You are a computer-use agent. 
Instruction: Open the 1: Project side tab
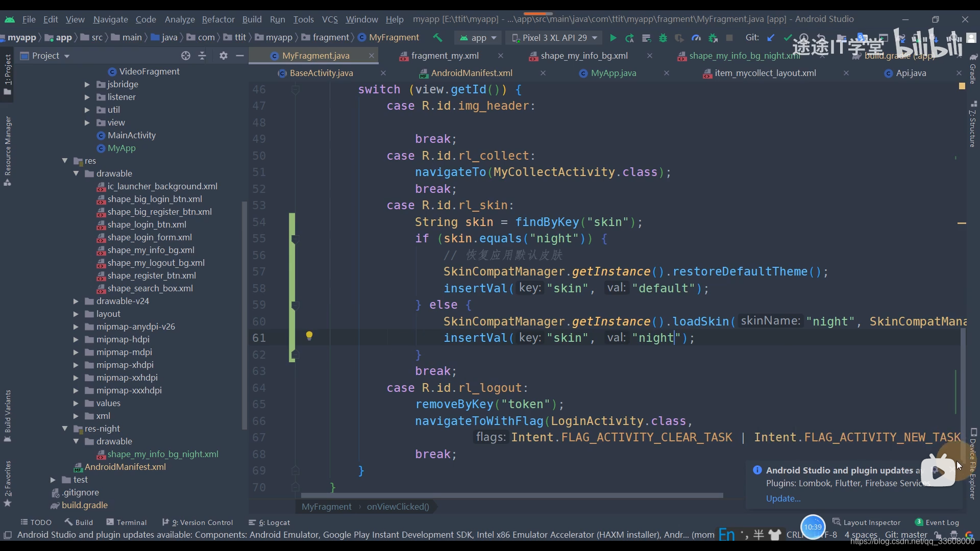point(8,74)
